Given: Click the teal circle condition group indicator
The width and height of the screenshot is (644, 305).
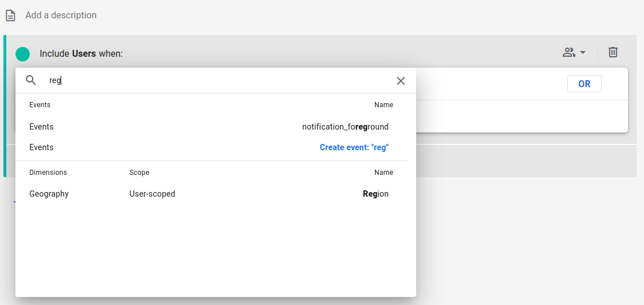Looking at the screenshot, I should tap(23, 54).
